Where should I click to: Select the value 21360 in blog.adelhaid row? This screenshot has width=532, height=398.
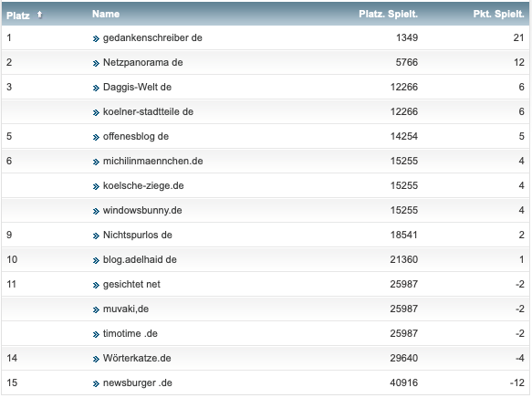point(404,259)
